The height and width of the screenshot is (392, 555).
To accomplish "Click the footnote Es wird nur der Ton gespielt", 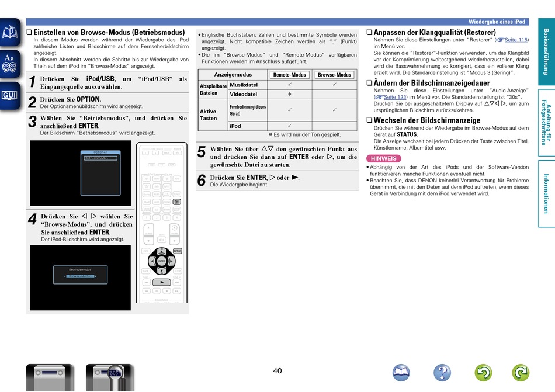I will [x=305, y=135].
